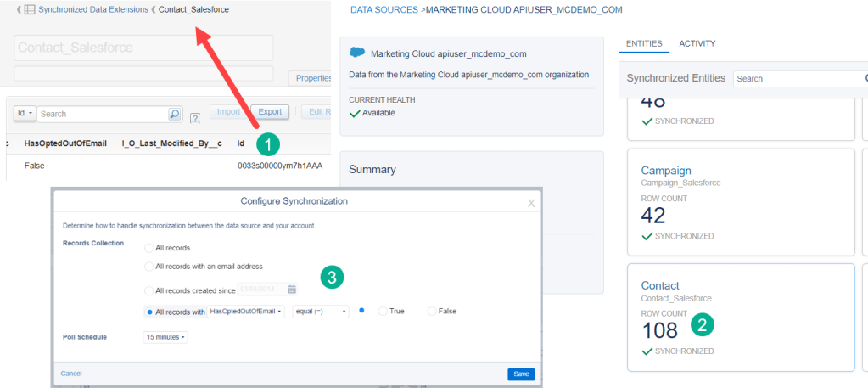The image size is (868, 388).
Task: Close the Configure Synchronization dialog with X
Action: [x=531, y=203]
